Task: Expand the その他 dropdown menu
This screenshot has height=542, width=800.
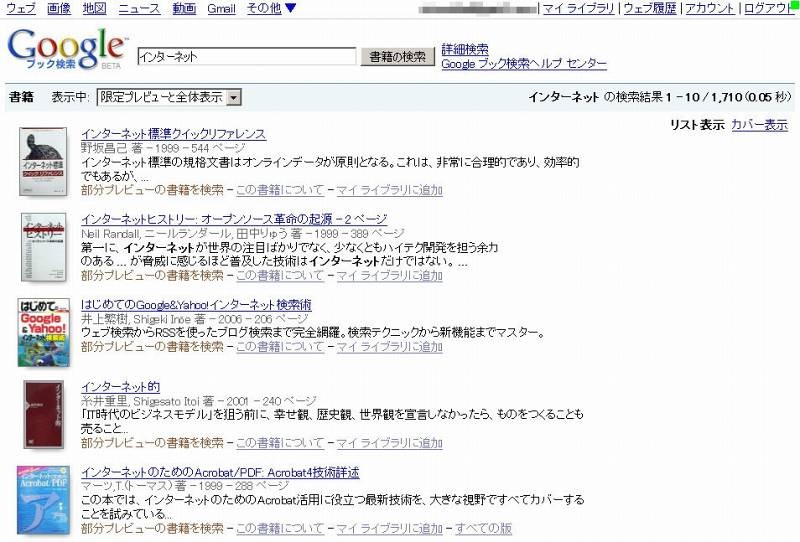Action: (x=271, y=8)
